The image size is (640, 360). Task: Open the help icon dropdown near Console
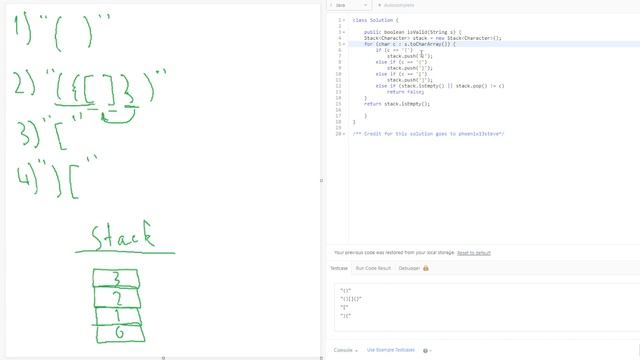[427, 351]
